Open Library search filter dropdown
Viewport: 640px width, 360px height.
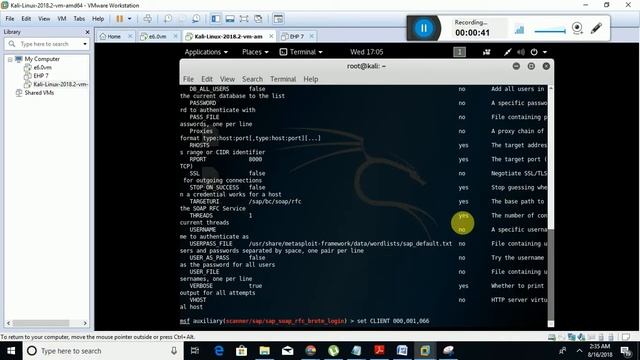[85, 44]
